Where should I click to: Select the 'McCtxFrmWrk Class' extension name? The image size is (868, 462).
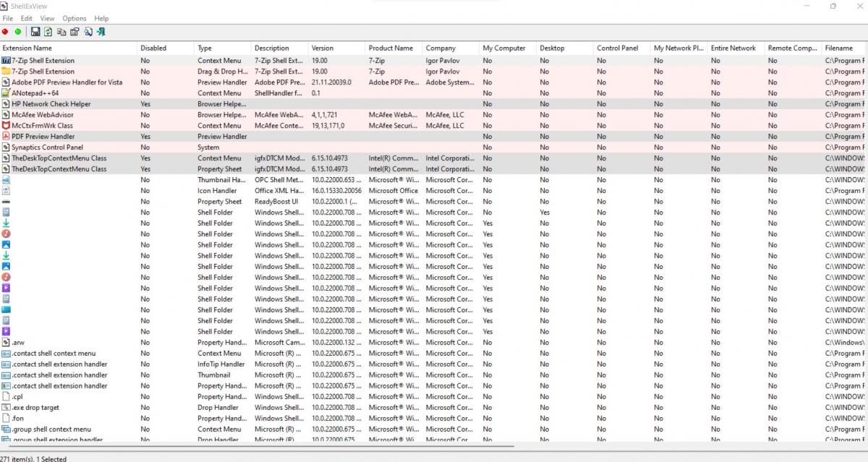[x=43, y=126]
